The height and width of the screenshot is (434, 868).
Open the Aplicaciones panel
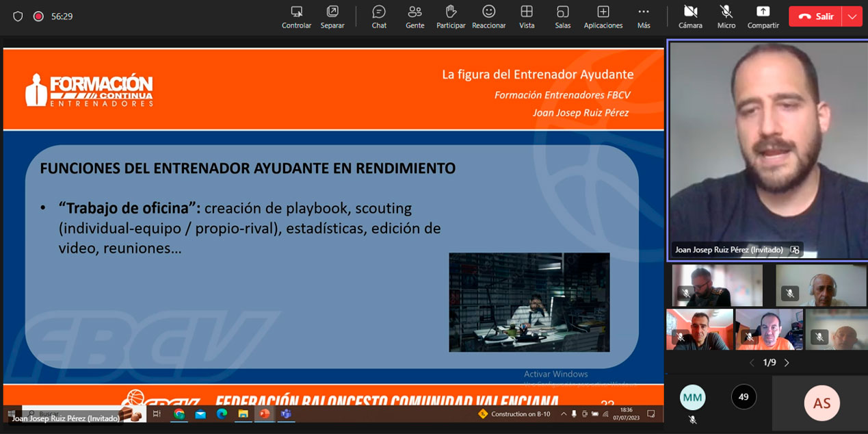pyautogui.click(x=603, y=16)
